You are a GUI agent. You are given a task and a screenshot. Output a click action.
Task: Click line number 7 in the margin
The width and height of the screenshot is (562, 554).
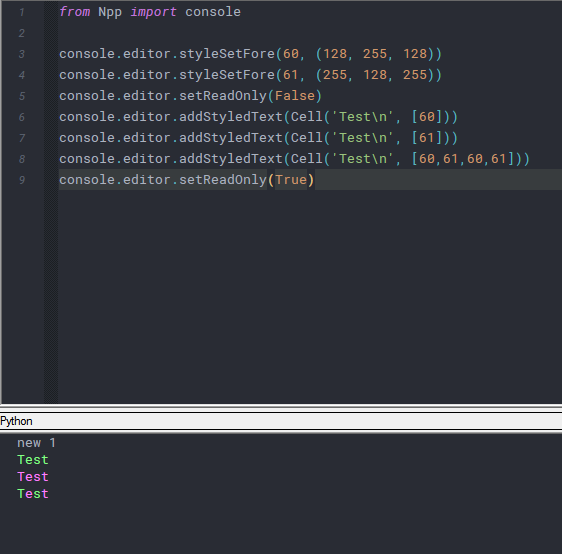click(x=22, y=138)
